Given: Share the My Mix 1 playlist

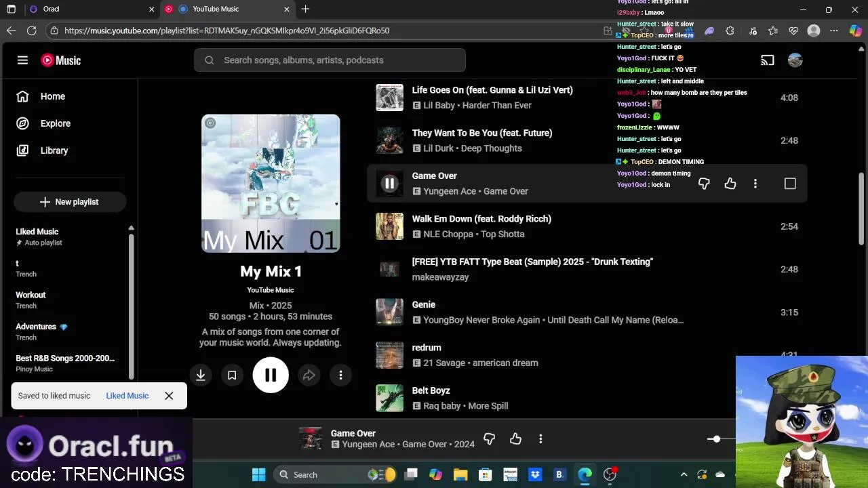Looking at the screenshot, I should coord(309,375).
